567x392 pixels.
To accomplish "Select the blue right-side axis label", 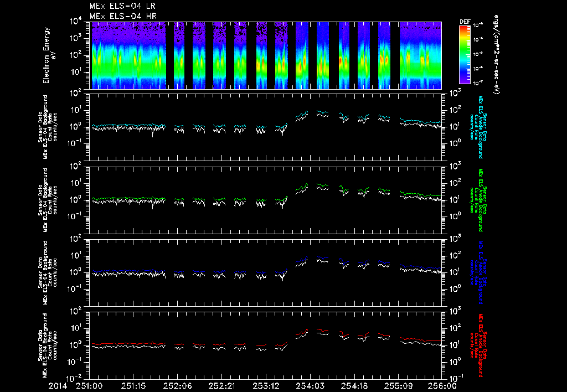I will [478, 272].
